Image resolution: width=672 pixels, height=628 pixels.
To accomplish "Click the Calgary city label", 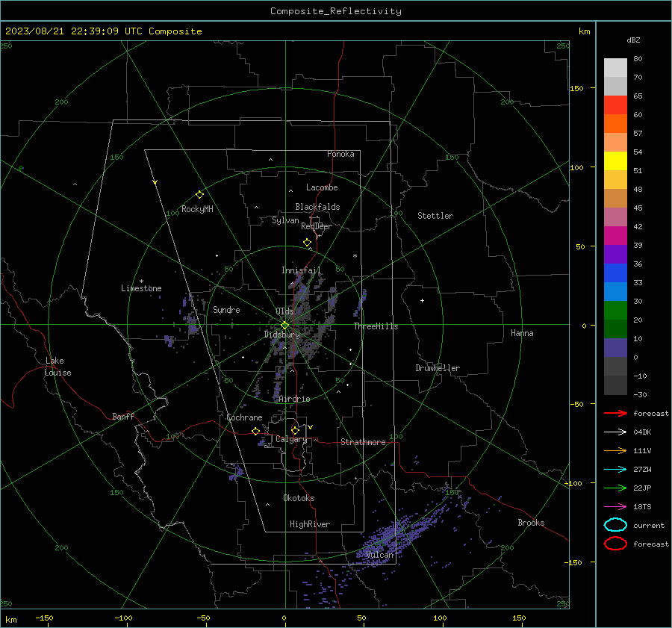I will tap(291, 439).
